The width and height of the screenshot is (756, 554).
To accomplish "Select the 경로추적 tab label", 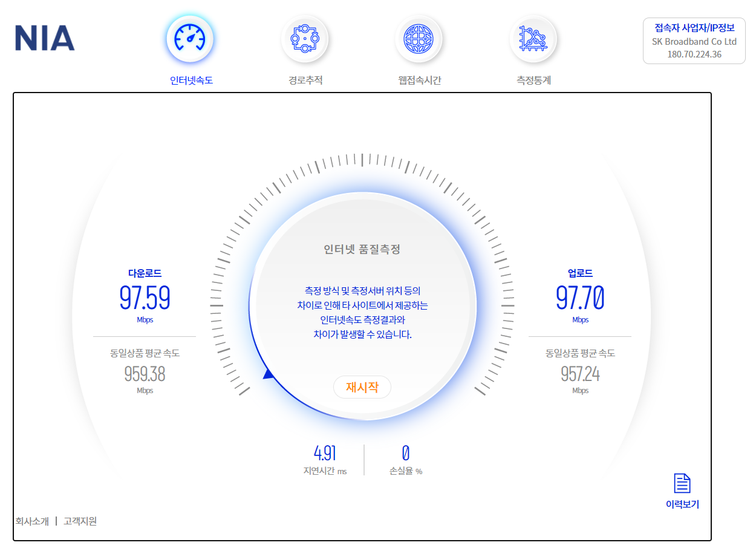I will tap(305, 80).
